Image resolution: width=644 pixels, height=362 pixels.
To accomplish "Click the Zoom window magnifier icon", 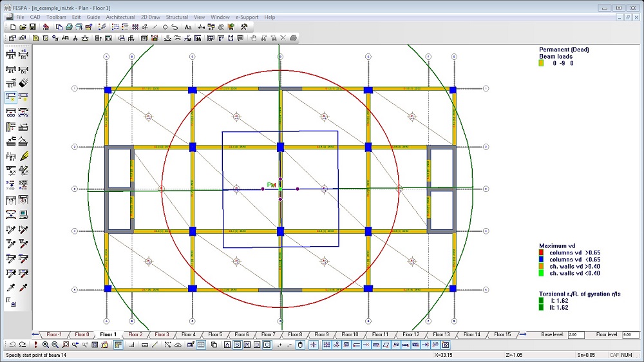I will tap(65, 345).
